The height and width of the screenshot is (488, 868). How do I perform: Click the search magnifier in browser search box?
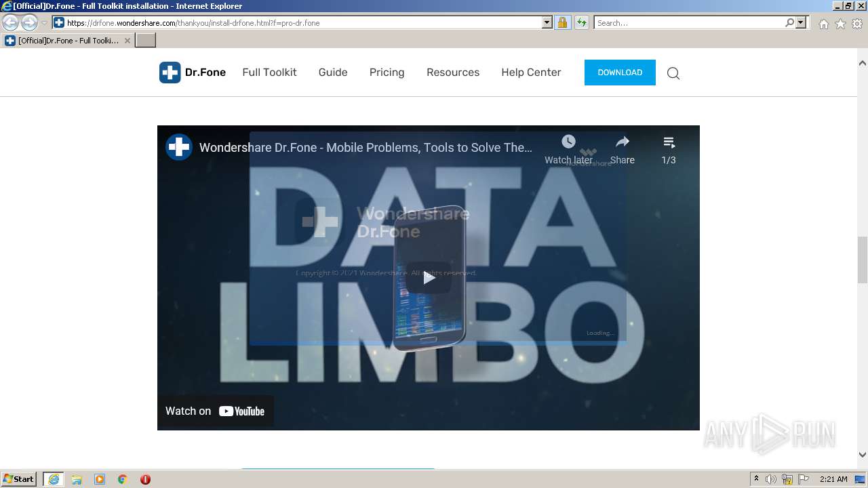(789, 22)
